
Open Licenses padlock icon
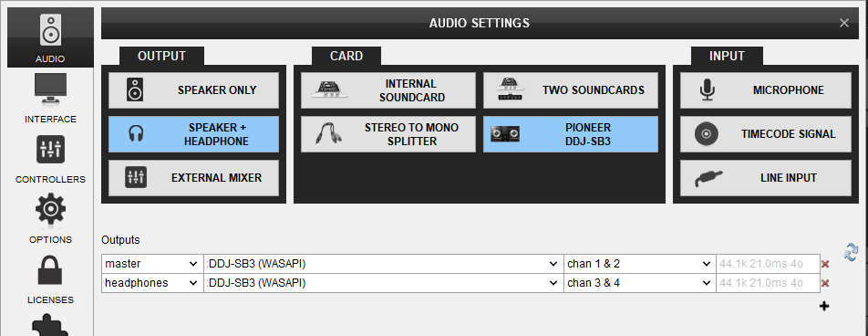point(50,270)
